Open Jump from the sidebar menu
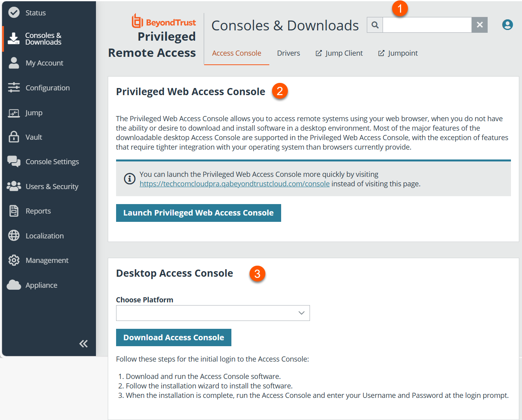 pos(34,113)
